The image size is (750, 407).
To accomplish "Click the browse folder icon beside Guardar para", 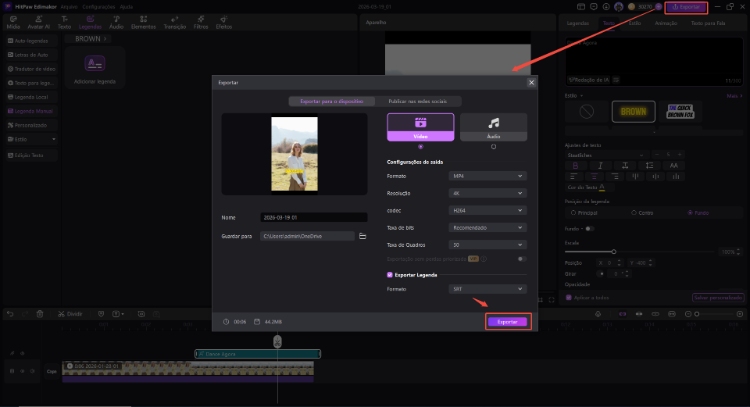I will click(362, 236).
